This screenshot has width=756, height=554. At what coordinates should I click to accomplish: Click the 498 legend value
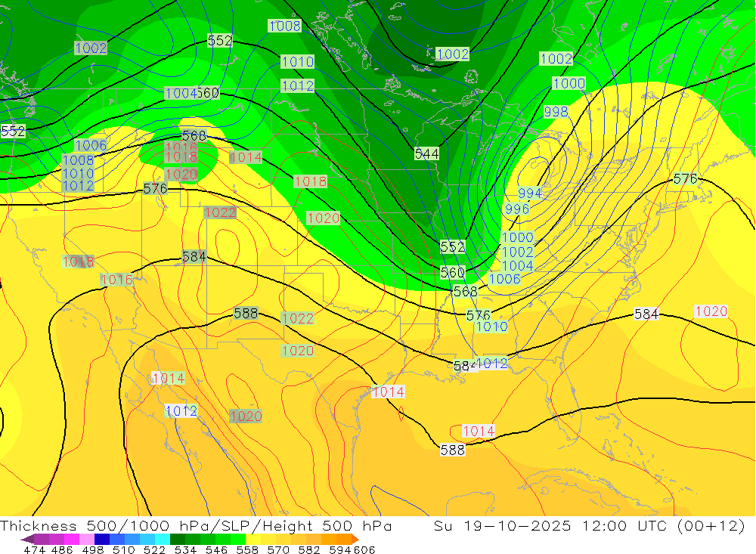click(93, 549)
